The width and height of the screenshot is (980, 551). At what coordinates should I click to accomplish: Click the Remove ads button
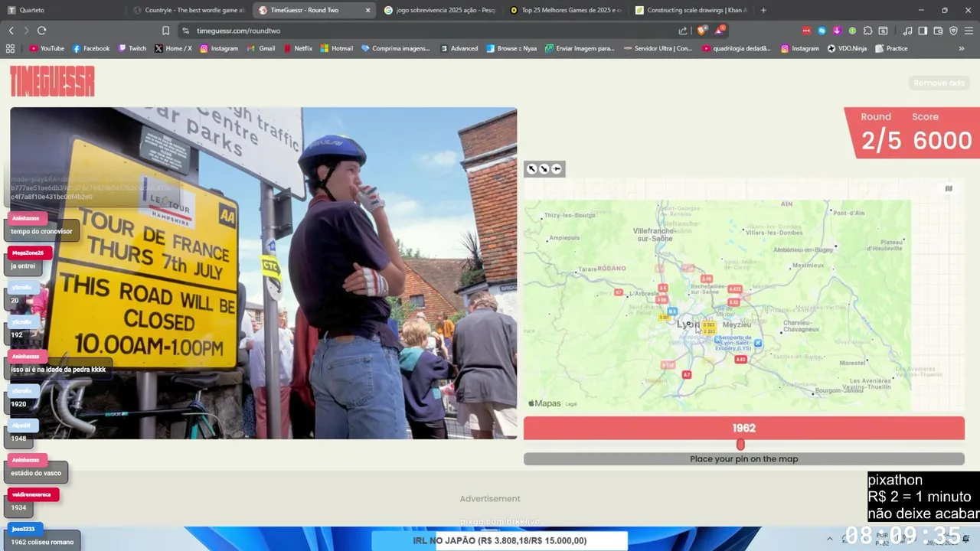click(x=938, y=83)
